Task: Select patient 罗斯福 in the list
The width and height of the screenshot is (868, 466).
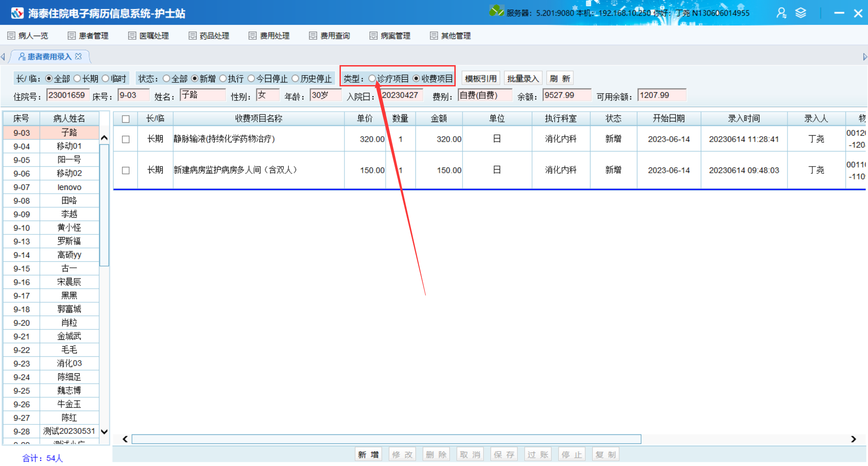Action: (x=51, y=241)
